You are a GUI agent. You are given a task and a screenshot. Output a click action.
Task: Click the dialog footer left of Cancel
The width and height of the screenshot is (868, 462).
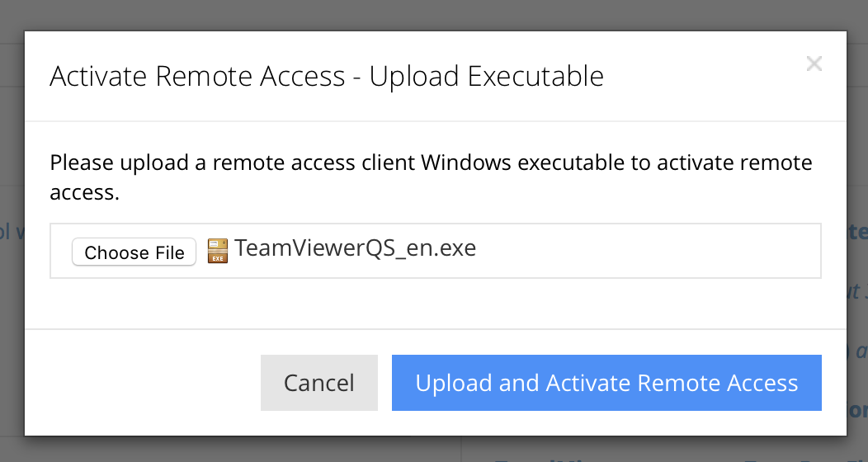click(x=140, y=383)
